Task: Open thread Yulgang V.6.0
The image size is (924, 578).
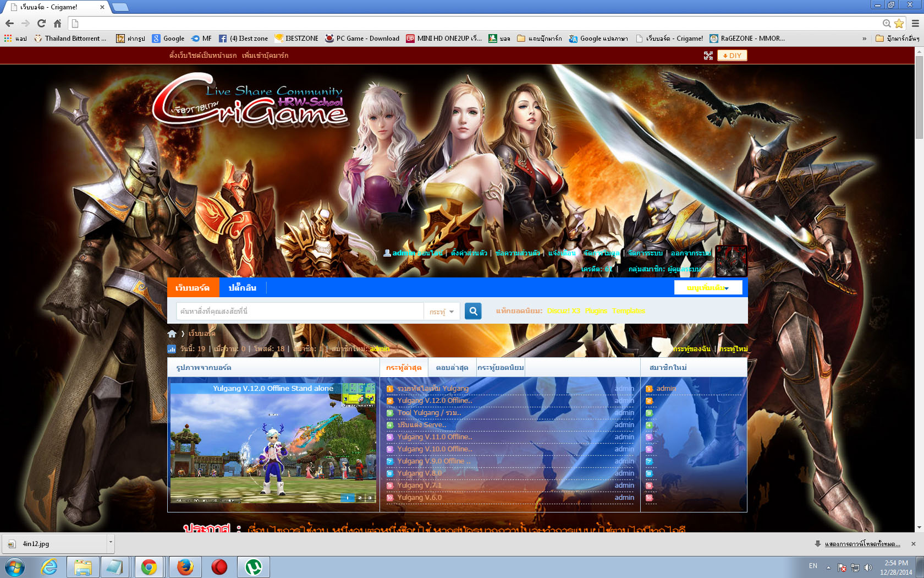Action: (419, 498)
